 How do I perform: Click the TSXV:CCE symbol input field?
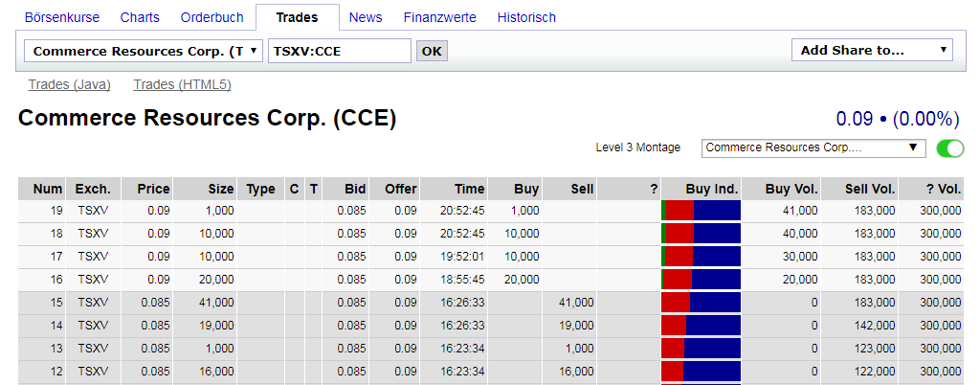pos(340,51)
